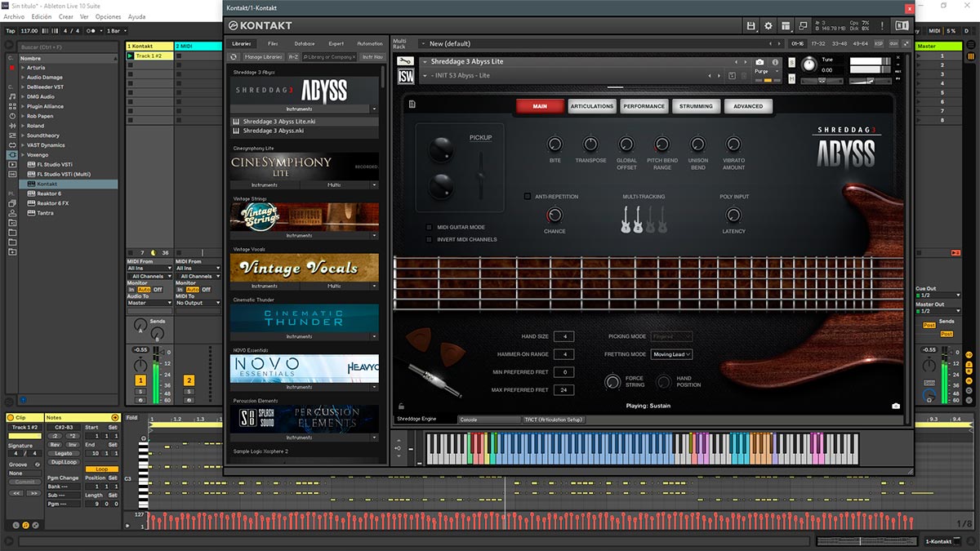Image resolution: width=980 pixels, height=551 pixels.
Task: Click the Bite knob
Action: click(555, 144)
